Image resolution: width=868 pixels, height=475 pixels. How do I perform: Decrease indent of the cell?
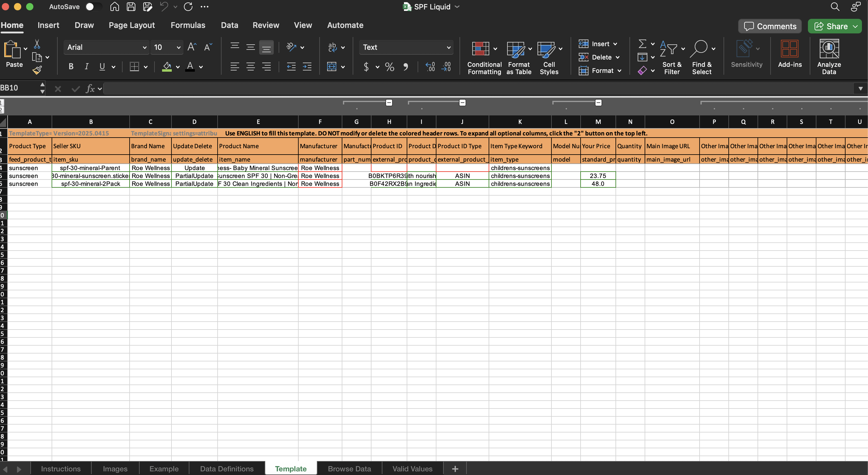(x=291, y=67)
